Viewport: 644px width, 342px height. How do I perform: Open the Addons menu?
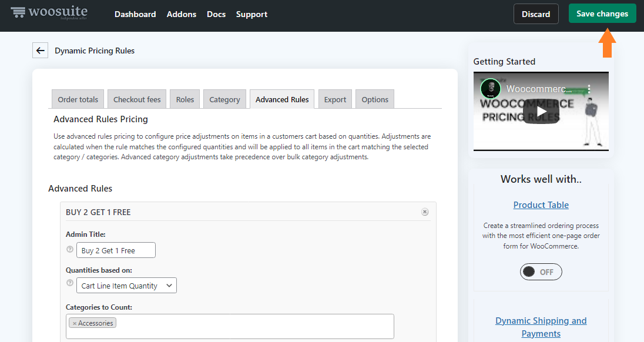click(182, 14)
